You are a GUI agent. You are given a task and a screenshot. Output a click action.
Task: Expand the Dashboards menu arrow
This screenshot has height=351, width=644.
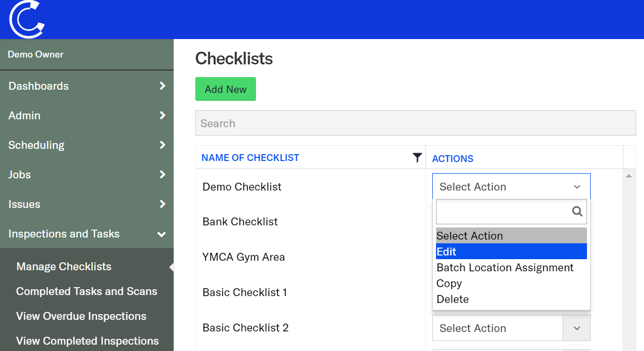(162, 86)
